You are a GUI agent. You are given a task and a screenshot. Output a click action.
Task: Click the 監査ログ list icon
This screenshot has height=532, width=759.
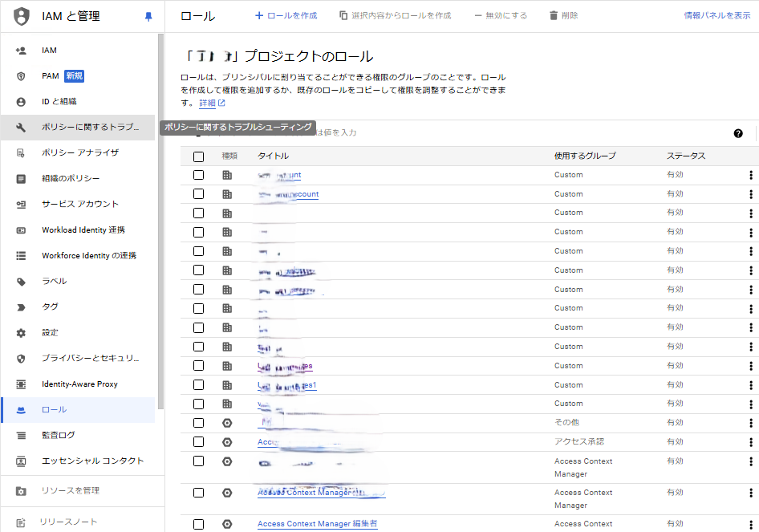(21, 435)
